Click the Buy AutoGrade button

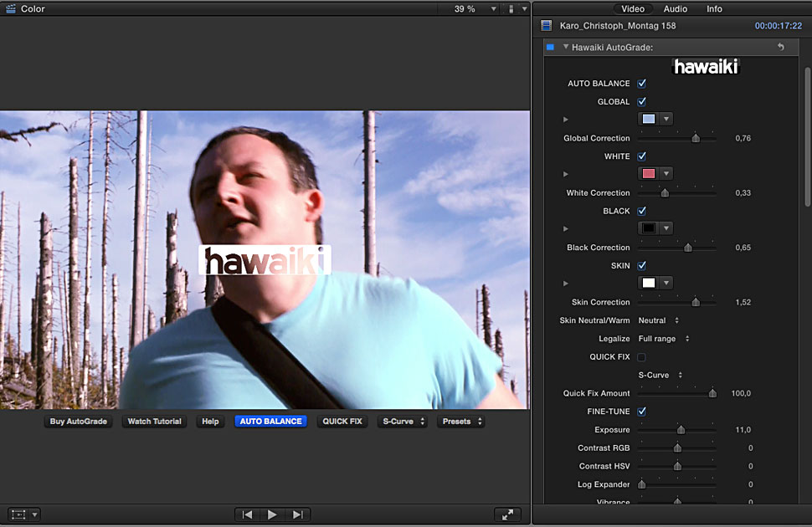click(x=79, y=422)
